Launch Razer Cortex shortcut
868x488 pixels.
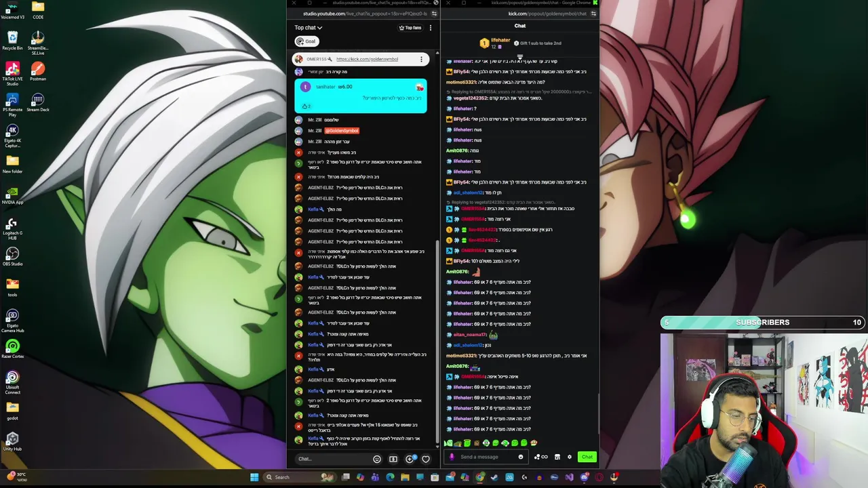coord(12,349)
